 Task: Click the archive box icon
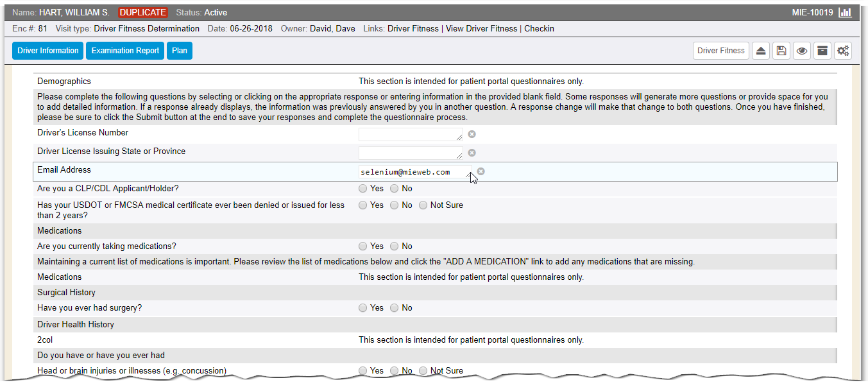pos(822,51)
